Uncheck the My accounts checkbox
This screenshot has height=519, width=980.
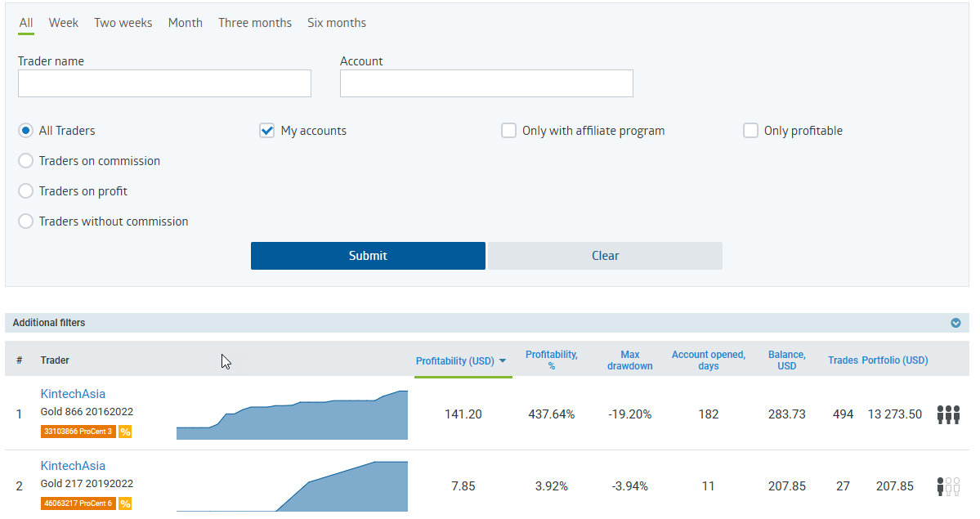point(266,131)
